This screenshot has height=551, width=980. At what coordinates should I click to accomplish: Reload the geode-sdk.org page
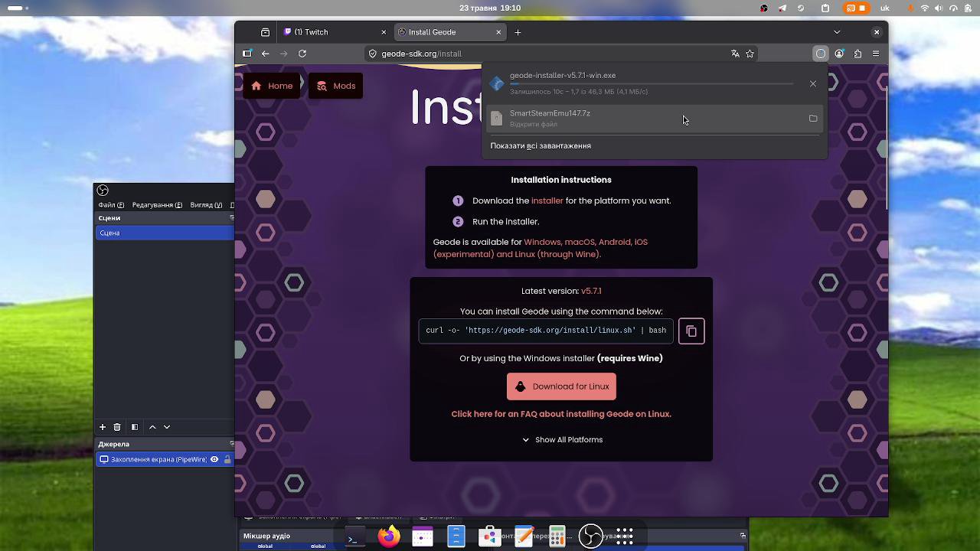pyautogui.click(x=302, y=54)
